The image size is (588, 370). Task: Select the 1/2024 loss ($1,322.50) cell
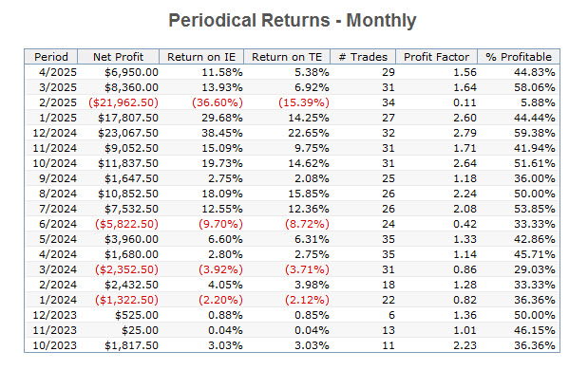[126, 300]
